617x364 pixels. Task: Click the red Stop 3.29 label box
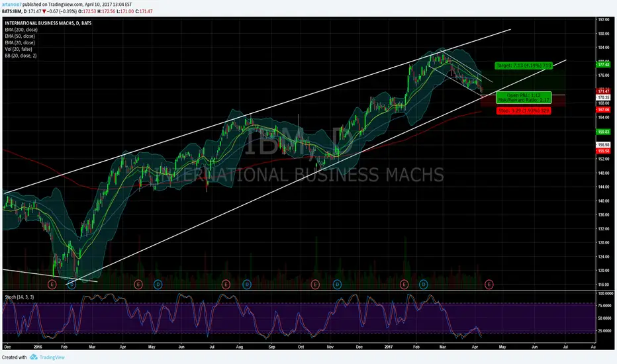tap(524, 111)
